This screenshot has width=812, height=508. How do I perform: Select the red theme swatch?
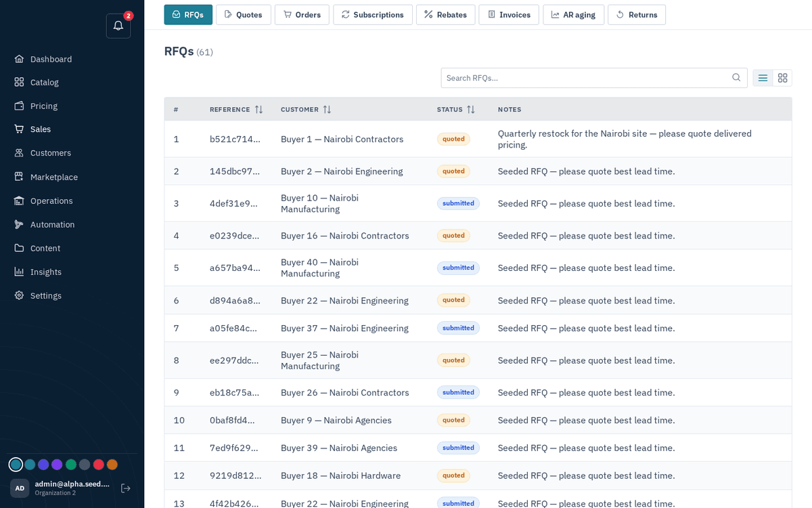click(98, 465)
